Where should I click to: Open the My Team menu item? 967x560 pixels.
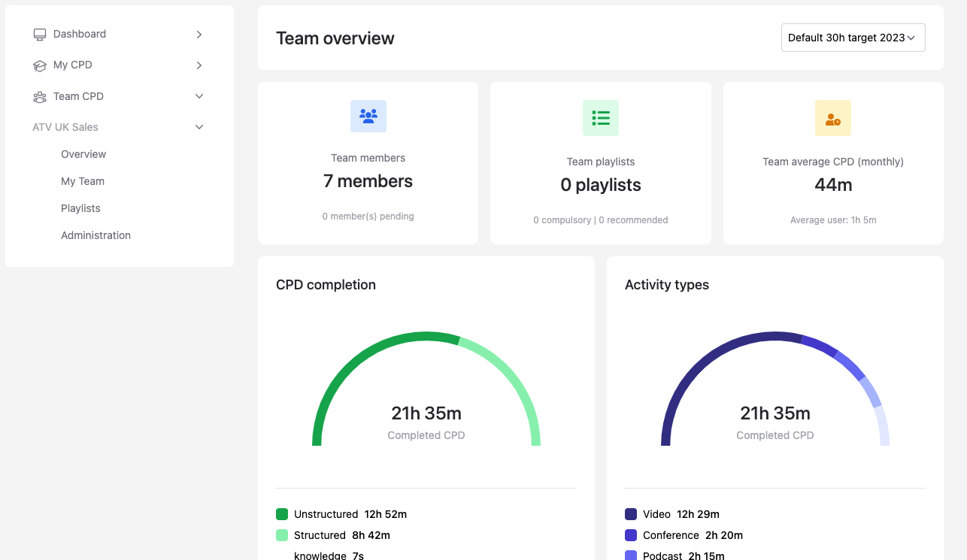tap(83, 181)
